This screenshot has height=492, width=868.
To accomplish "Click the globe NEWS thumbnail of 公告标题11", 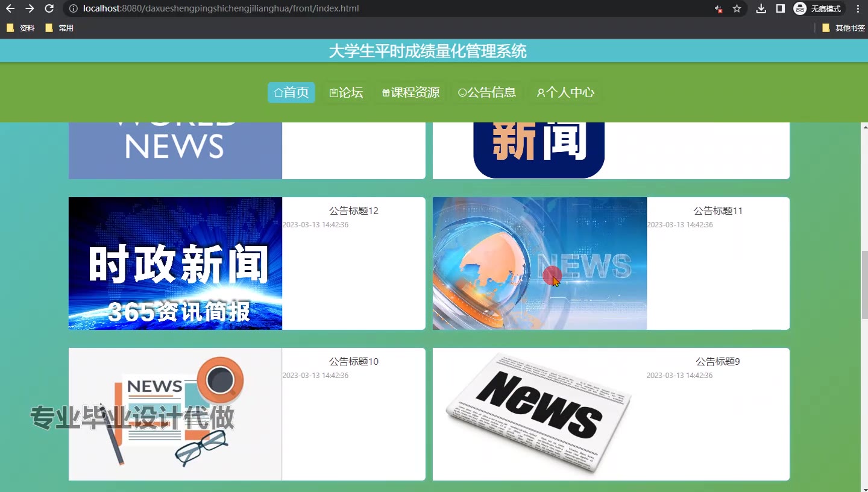I will [x=539, y=263].
